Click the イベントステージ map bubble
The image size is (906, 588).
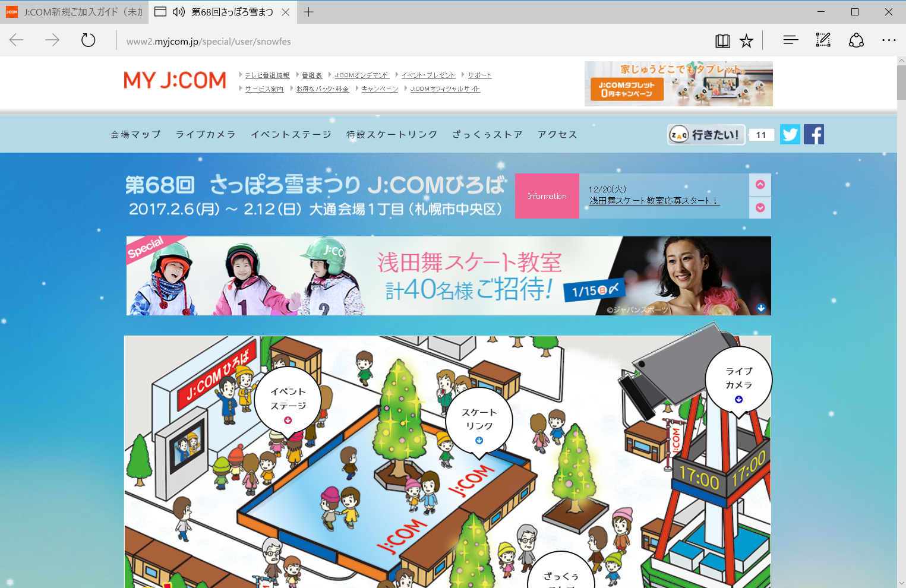[288, 403]
